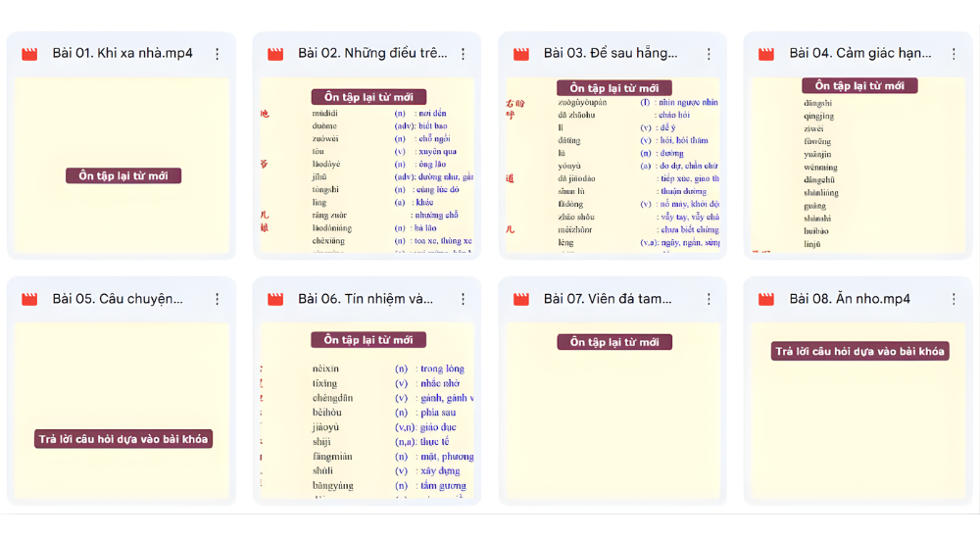The image size is (980, 539).
Task: Open more options for Bài 03. Để sau hẵng...
Action: pos(709,54)
